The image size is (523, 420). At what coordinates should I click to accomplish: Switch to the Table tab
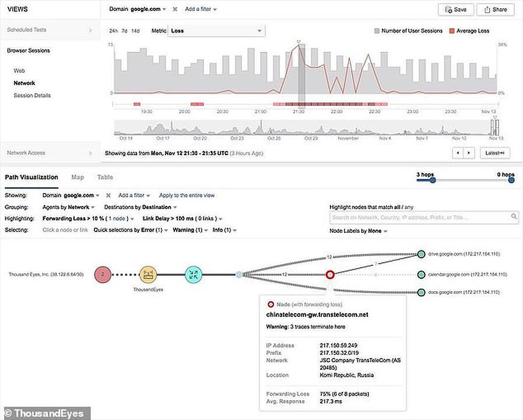pos(105,177)
